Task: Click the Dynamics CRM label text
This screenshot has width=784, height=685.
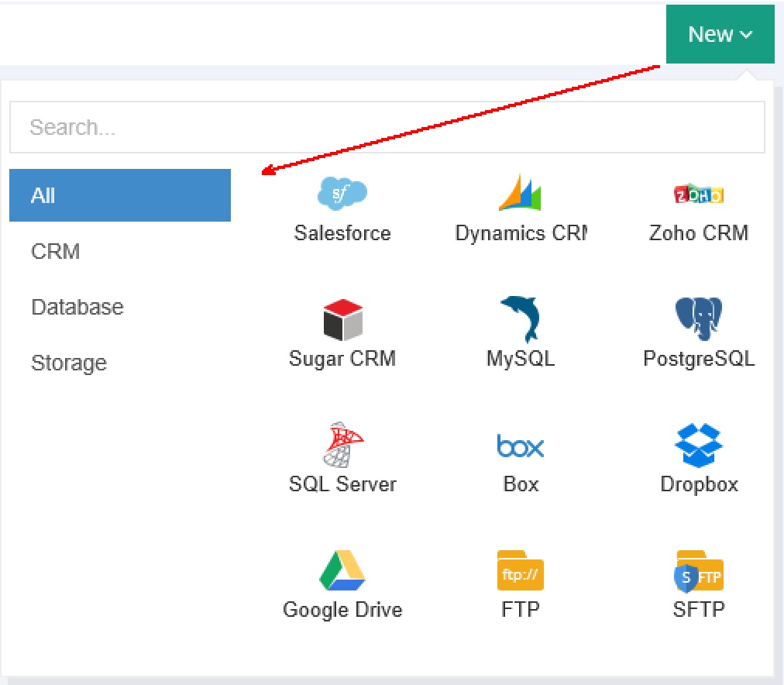Action: coord(521,233)
